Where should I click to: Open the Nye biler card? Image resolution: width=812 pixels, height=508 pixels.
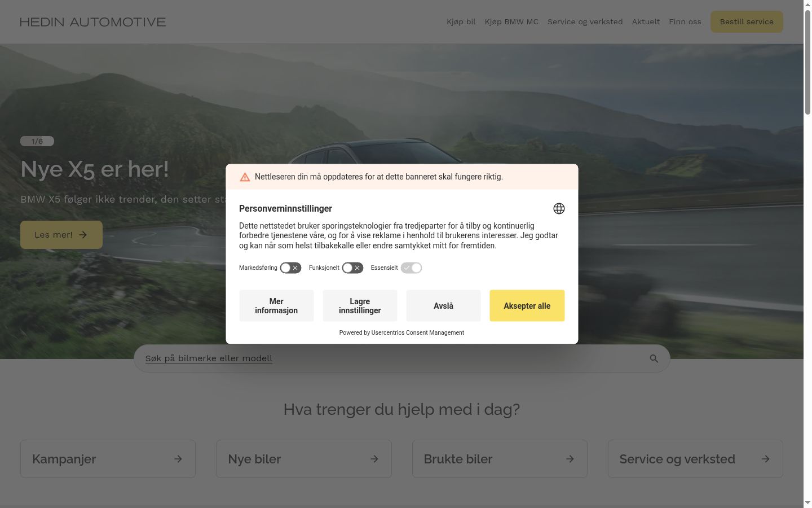point(304,459)
